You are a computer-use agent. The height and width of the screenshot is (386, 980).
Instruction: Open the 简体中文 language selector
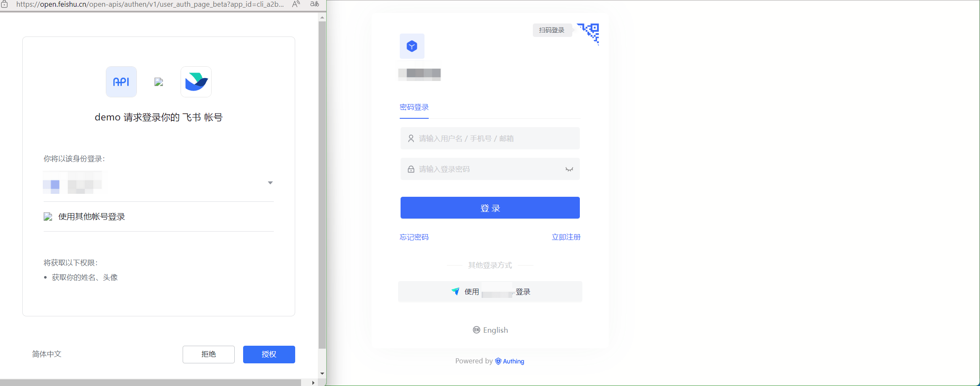[x=47, y=354]
